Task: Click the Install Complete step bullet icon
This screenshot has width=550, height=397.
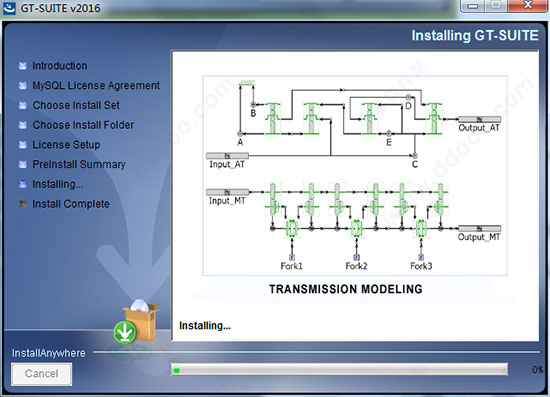Action: pos(23,204)
